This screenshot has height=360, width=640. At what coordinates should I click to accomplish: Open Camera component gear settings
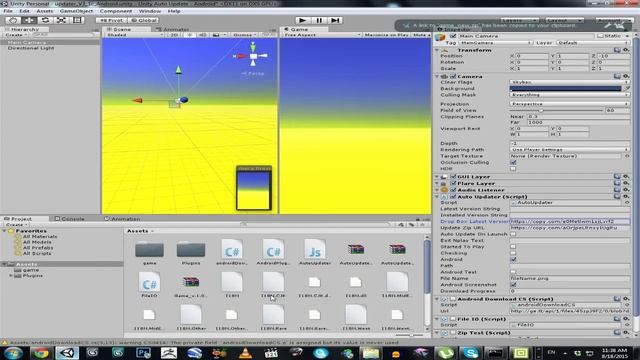tap(626, 76)
